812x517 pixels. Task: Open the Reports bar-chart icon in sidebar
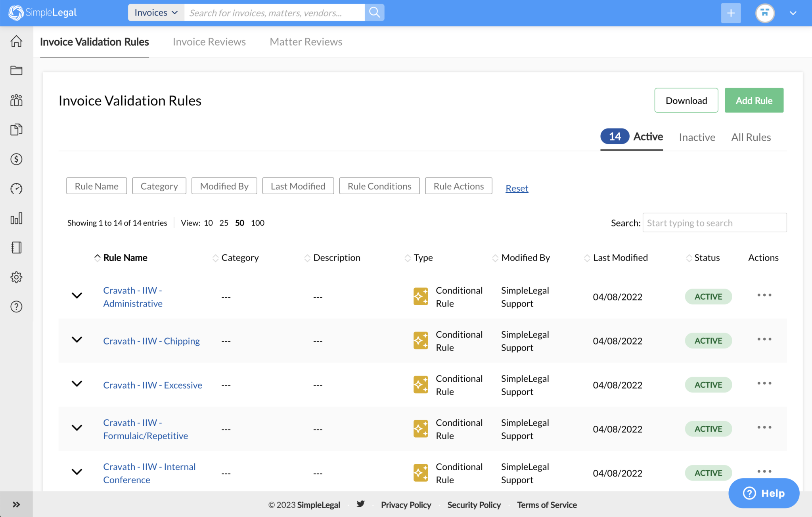16,218
